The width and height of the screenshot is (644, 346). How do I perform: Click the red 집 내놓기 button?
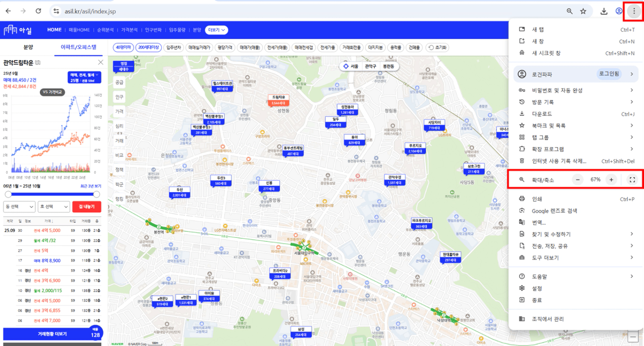pos(86,207)
